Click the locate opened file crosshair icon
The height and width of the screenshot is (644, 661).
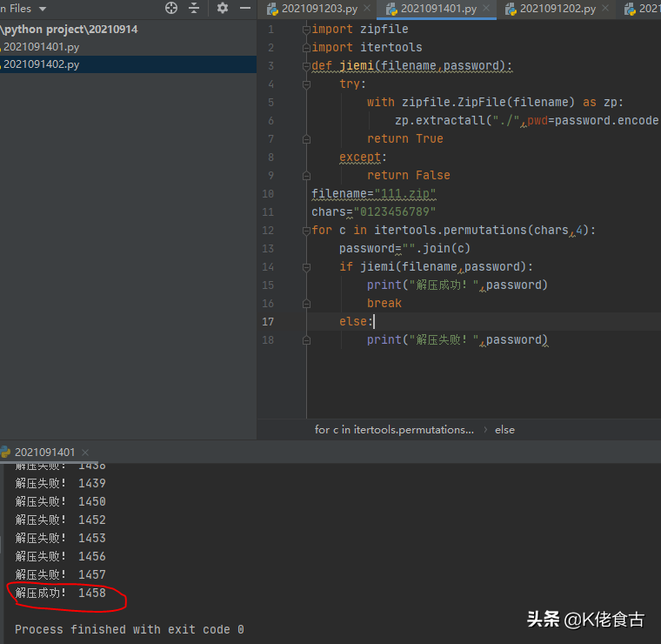[x=171, y=9]
